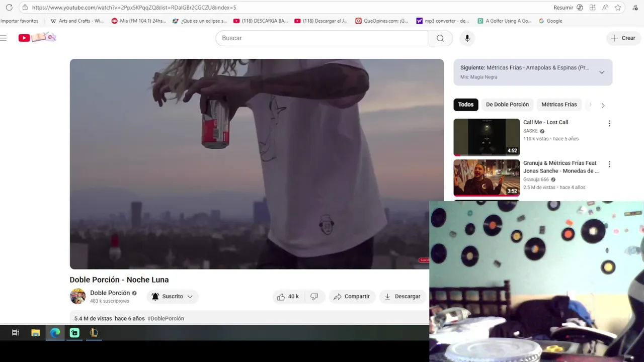Click the Mix: Magia Negra text
The image size is (644, 362).
tap(478, 77)
